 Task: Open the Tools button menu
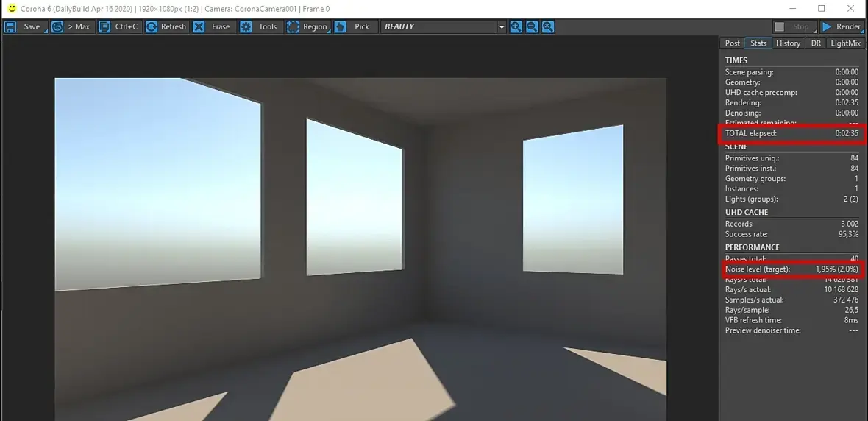coord(260,26)
